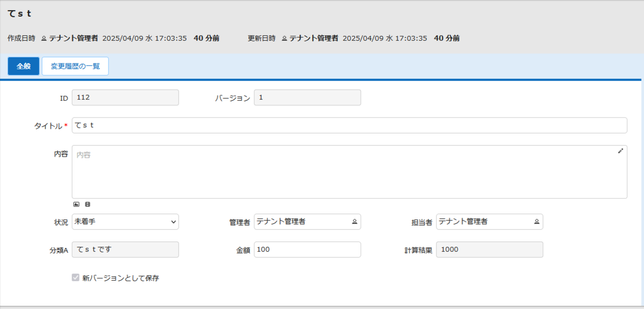Click the 計算結果 label

tap(418, 250)
